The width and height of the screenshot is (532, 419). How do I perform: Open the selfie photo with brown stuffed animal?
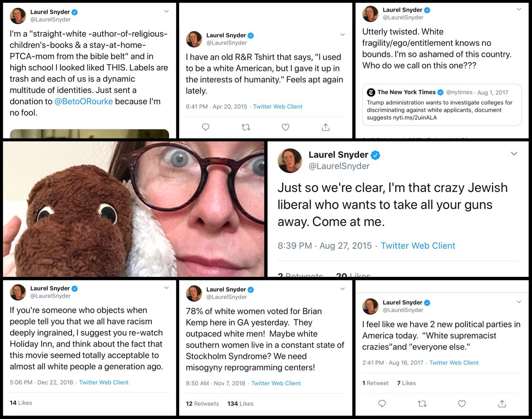[x=133, y=209]
